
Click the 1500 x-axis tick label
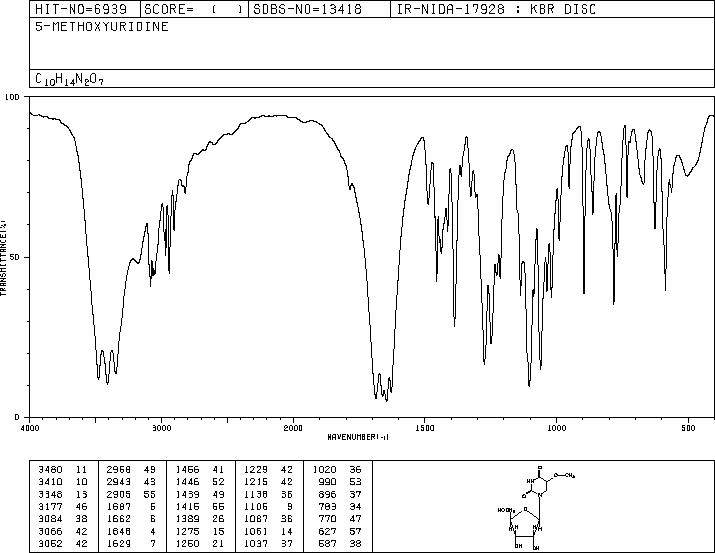(425, 428)
